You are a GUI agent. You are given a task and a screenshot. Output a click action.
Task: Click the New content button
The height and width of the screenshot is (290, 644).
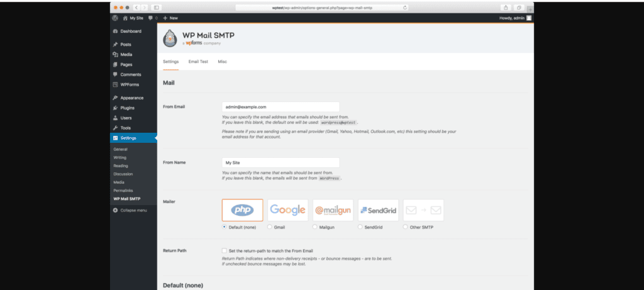coord(170,18)
